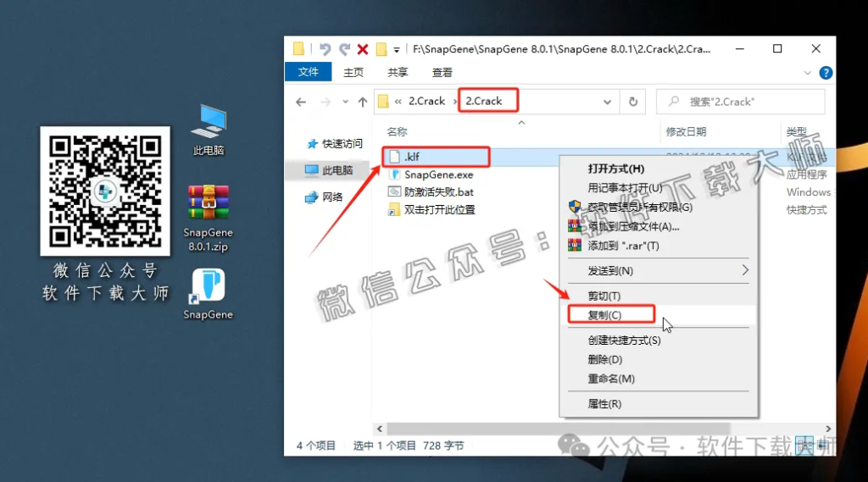Click the folder icon in the address bar
This screenshot has width=868, height=482.
(383, 102)
